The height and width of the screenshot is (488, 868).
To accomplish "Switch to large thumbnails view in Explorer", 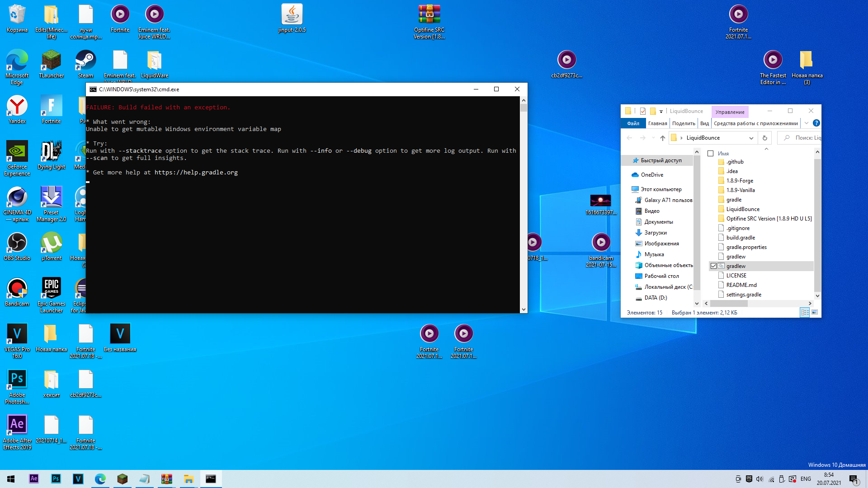I will [x=815, y=312].
